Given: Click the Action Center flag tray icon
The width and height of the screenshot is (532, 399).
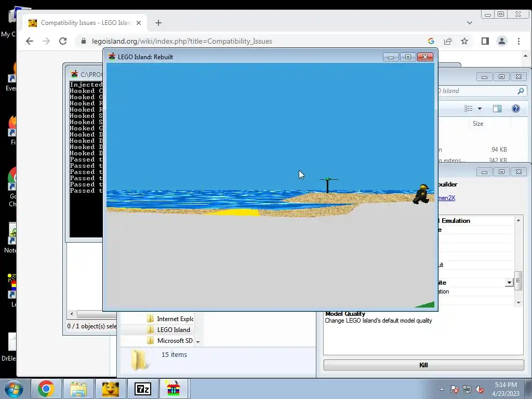Looking at the screenshot, I should [455, 389].
